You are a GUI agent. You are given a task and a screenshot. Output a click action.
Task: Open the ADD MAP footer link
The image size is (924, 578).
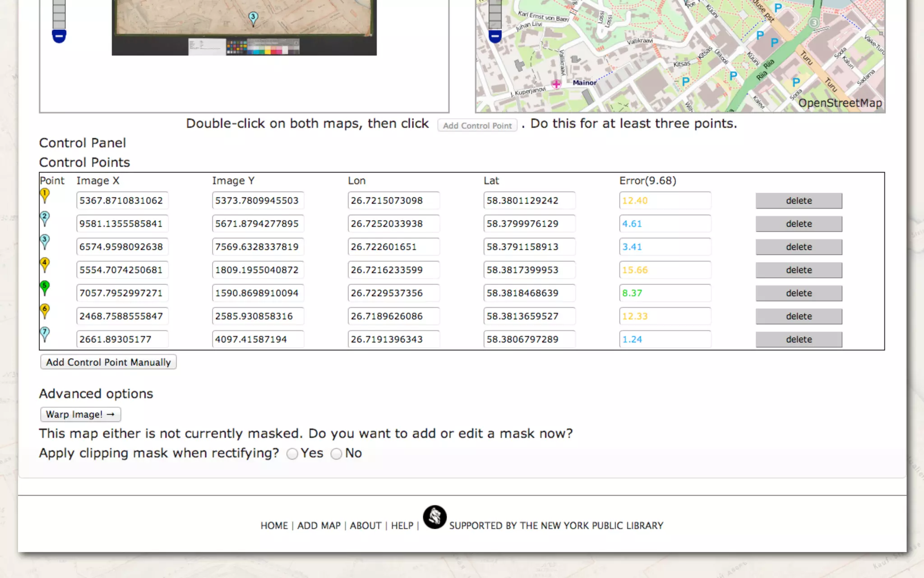point(319,526)
